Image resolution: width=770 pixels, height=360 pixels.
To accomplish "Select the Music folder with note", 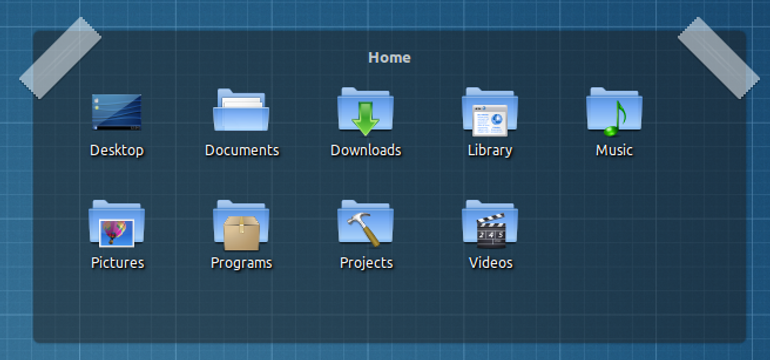I will coord(614,111).
